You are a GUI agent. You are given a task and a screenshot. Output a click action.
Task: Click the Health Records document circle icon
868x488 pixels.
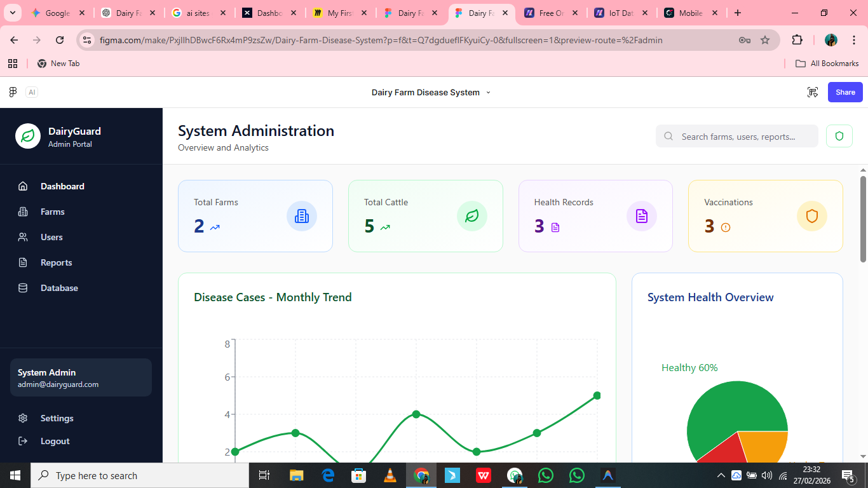coord(642,216)
